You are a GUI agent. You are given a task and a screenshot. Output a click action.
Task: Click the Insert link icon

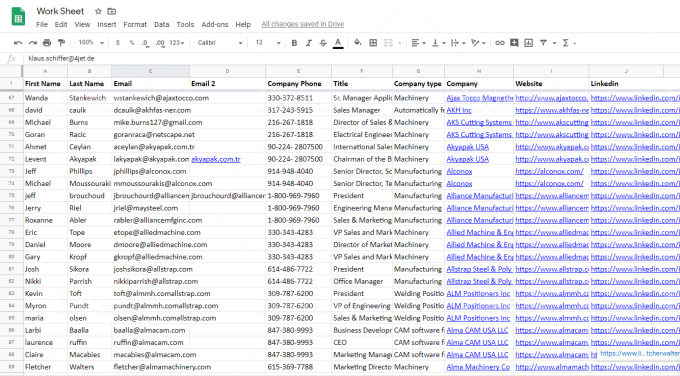tap(500, 43)
